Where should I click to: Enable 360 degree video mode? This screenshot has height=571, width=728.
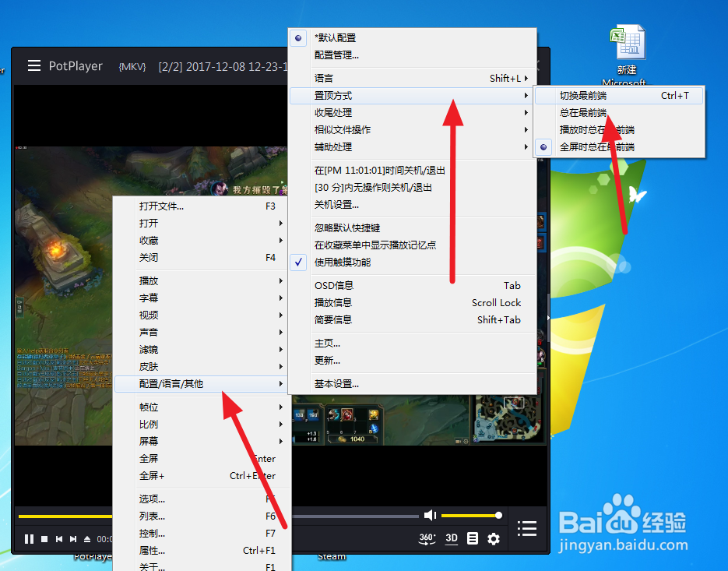(427, 538)
